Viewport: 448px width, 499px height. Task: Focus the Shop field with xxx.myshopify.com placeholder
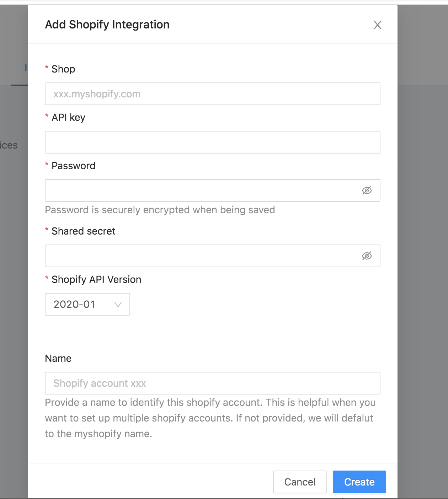(213, 94)
